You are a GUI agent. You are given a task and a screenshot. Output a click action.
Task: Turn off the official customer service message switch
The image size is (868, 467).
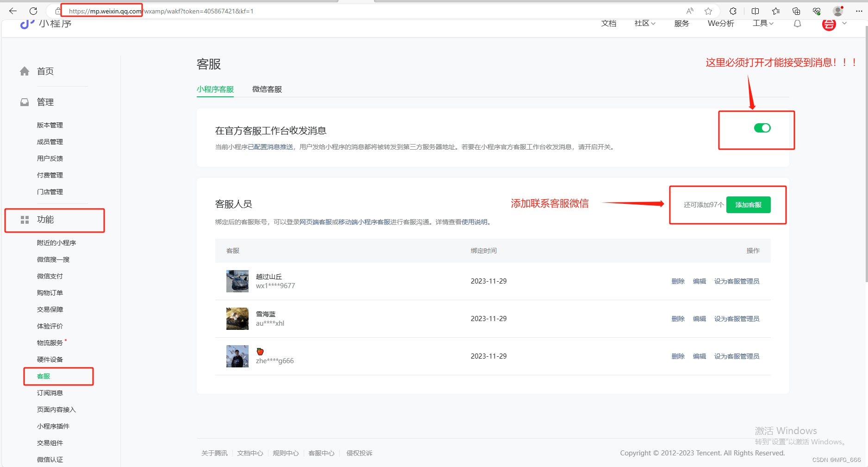tap(762, 128)
